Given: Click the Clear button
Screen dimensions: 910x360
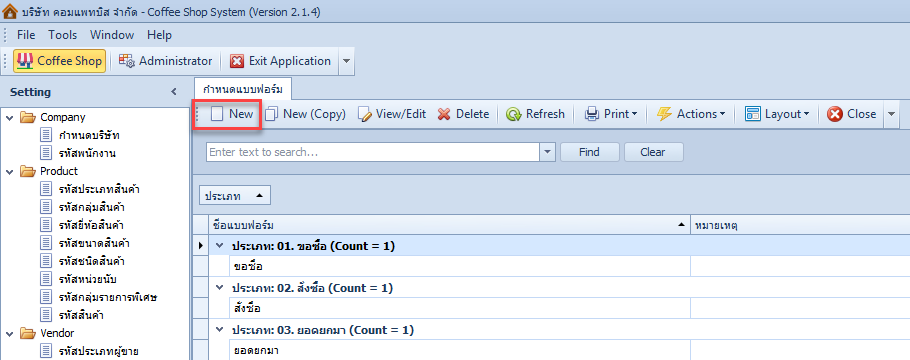Looking at the screenshot, I should pos(653,152).
